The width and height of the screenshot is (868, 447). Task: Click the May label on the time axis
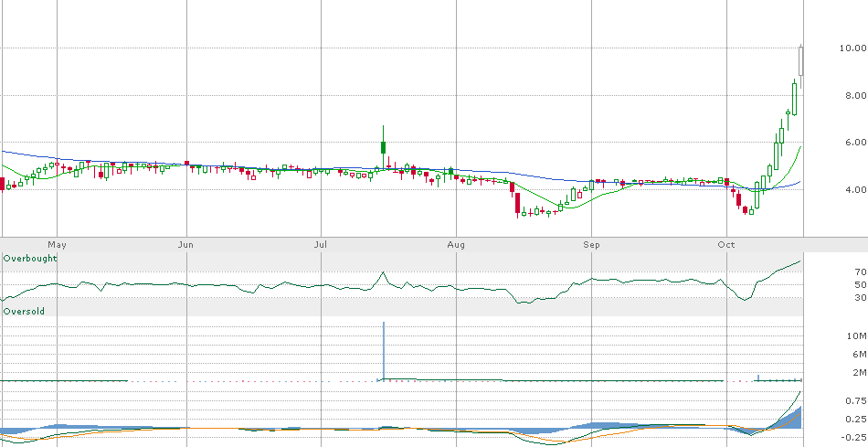(x=57, y=244)
